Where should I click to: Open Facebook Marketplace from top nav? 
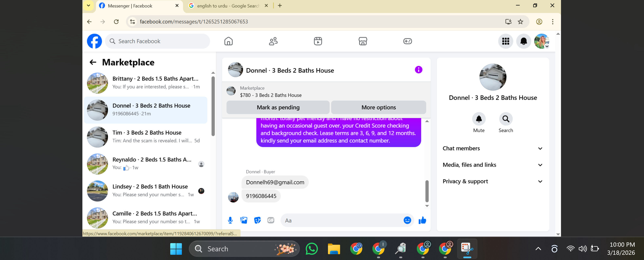click(x=362, y=41)
